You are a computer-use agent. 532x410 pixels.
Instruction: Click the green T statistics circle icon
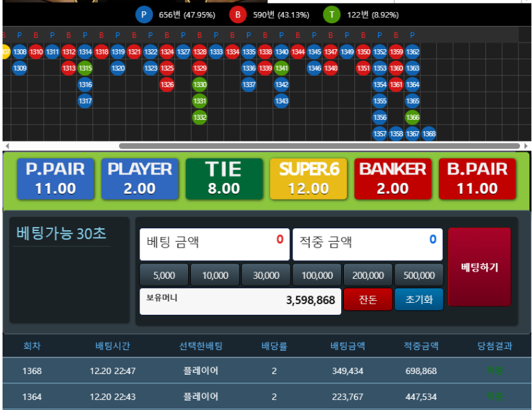tap(332, 15)
